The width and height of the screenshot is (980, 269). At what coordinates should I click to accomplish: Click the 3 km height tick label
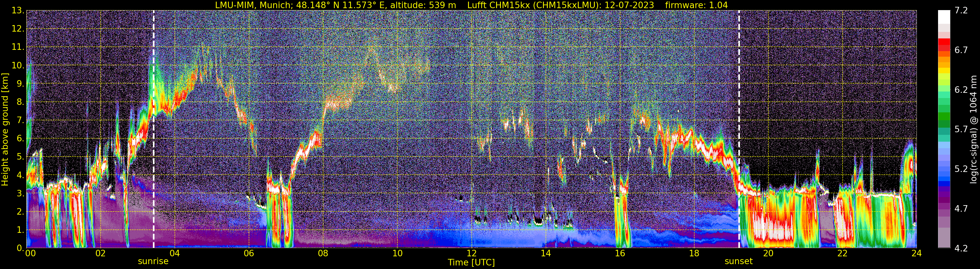(20, 193)
